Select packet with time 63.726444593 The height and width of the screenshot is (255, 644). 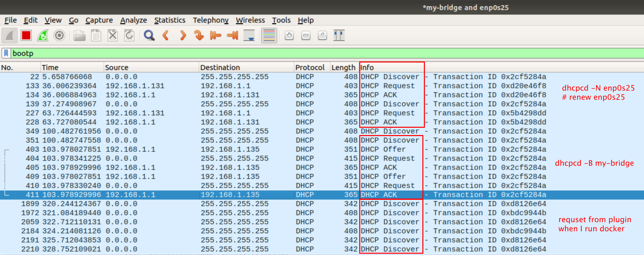[322, 113]
